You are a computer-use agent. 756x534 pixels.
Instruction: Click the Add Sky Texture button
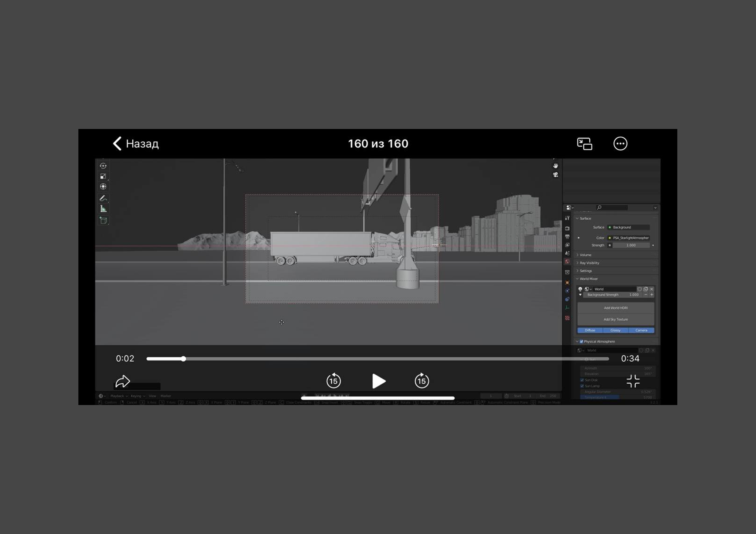pos(616,319)
